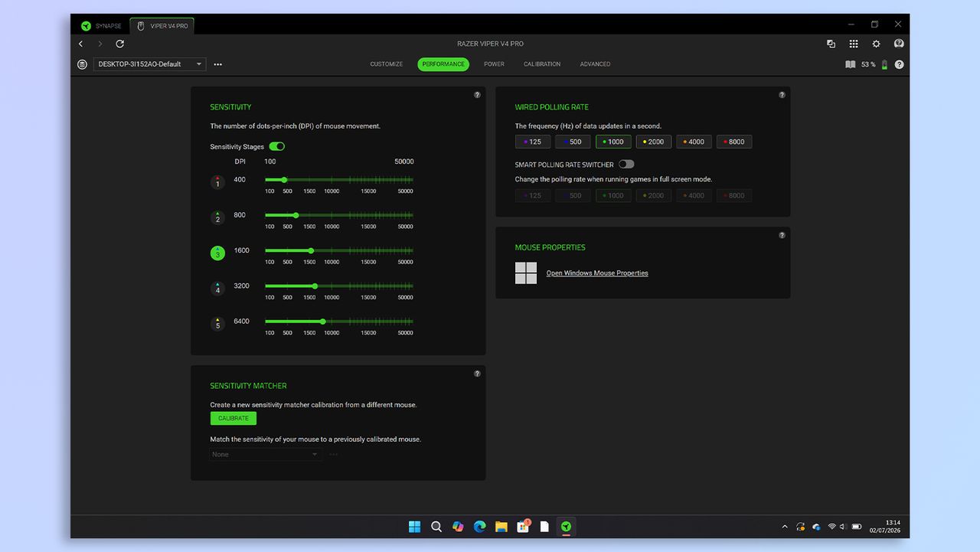Select the Performance tab
980x552 pixels.
click(x=443, y=64)
